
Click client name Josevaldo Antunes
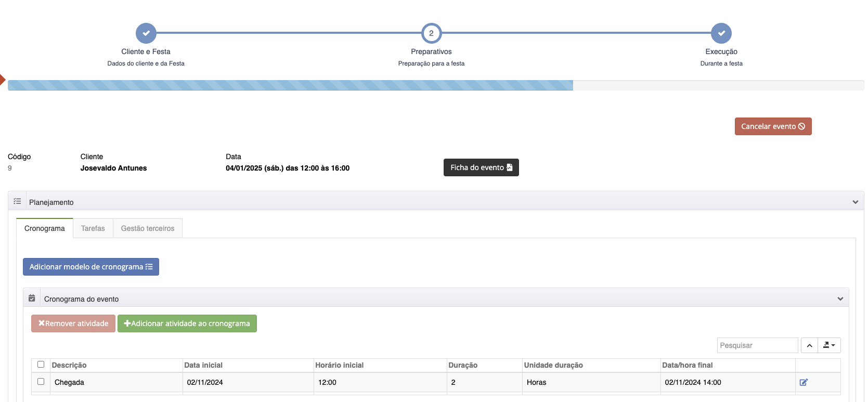(113, 168)
